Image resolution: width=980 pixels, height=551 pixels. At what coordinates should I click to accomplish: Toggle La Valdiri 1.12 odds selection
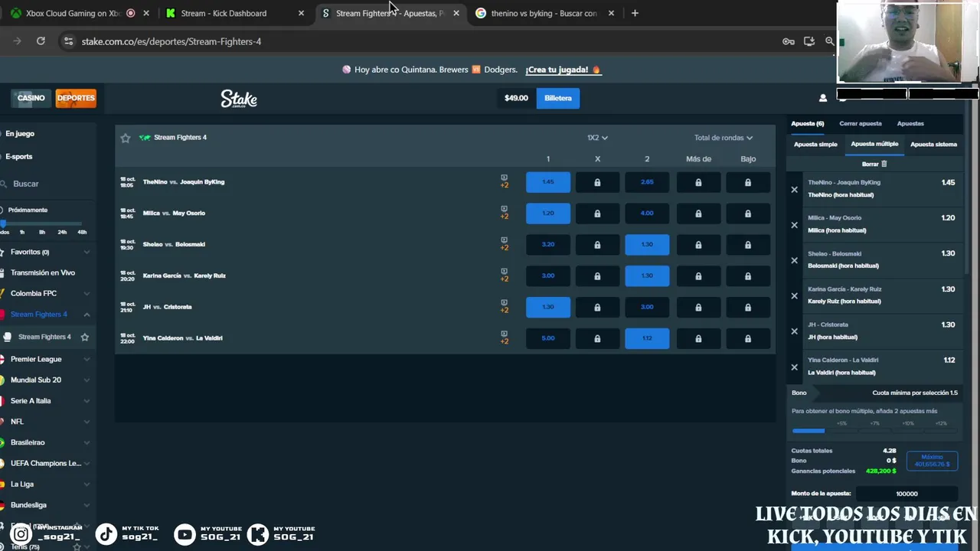click(647, 338)
